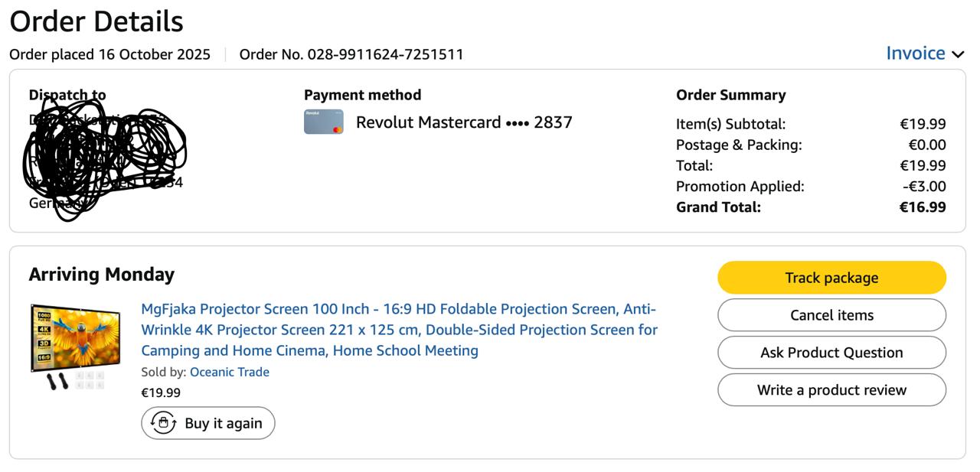Click the Promotion Applied discount amount
Image resolution: width=980 pixels, height=472 pixels.
[x=924, y=187]
